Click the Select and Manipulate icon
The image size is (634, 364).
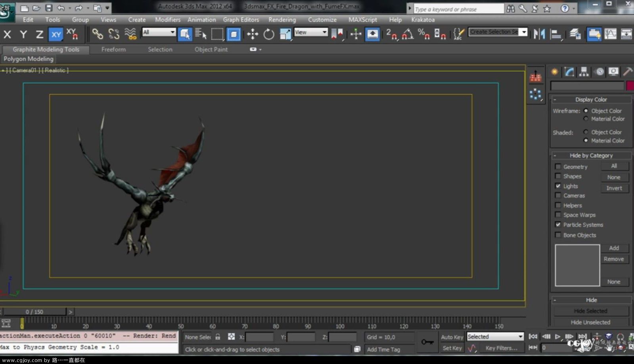tap(356, 34)
